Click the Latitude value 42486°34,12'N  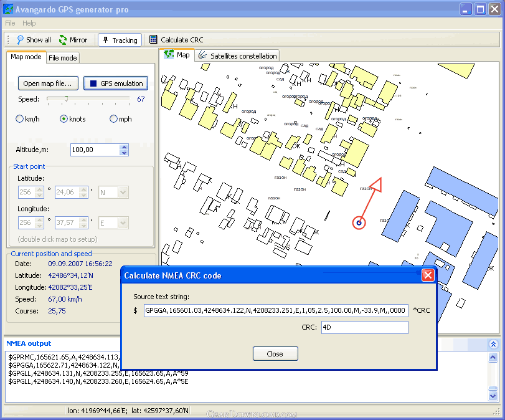tap(70, 275)
